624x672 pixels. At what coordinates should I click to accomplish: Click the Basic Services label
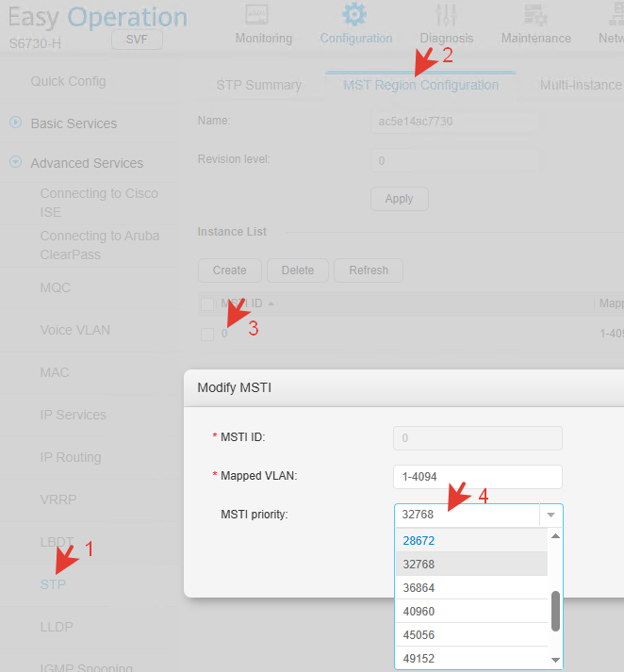click(74, 123)
